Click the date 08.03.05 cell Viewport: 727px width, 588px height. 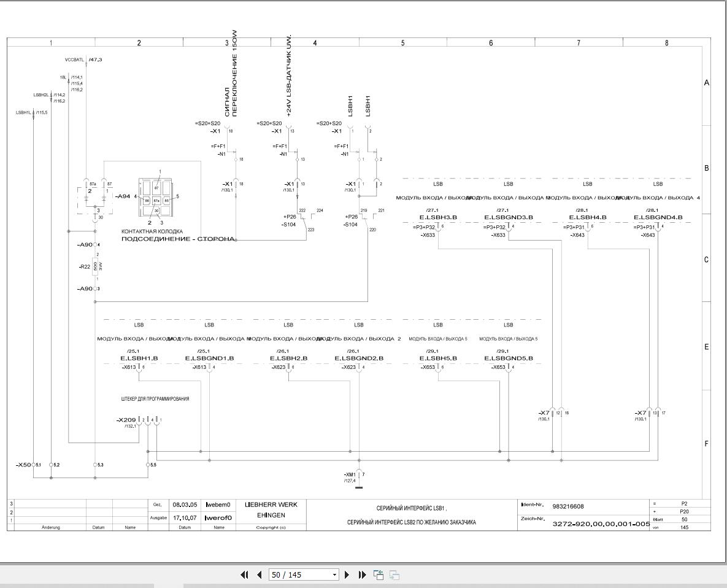coord(185,505)
